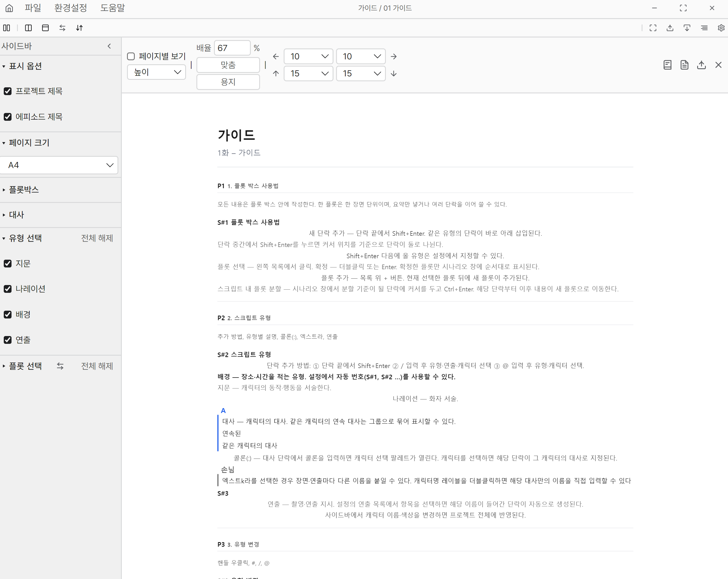This screenshot has width=728, height=579.
Task: Open the 높이 fit dropdown
Action: (x=156, y=72)
